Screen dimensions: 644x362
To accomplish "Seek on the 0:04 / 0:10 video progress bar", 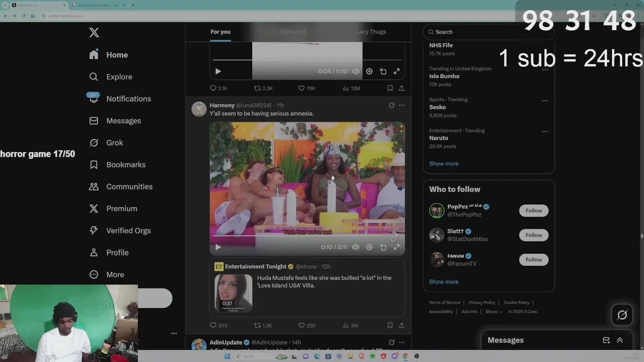I will pyautogui.click(x=307, y=59).
